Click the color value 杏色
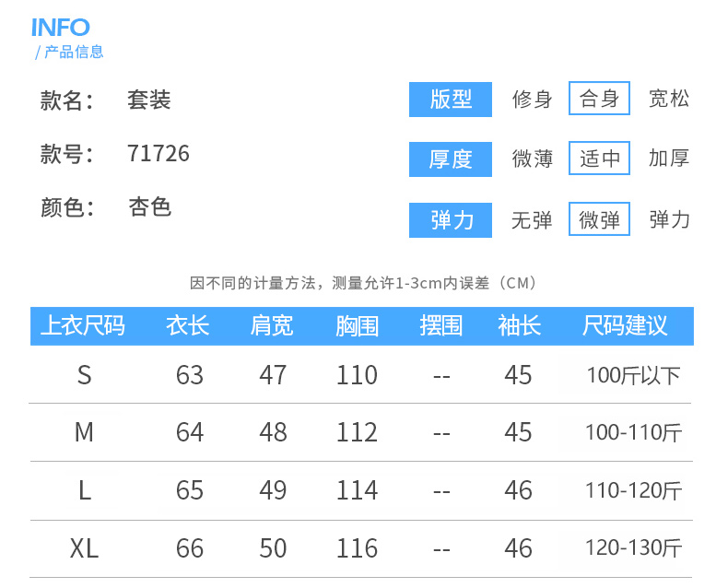This screenshot has height=588, width=728. [149, 207]
